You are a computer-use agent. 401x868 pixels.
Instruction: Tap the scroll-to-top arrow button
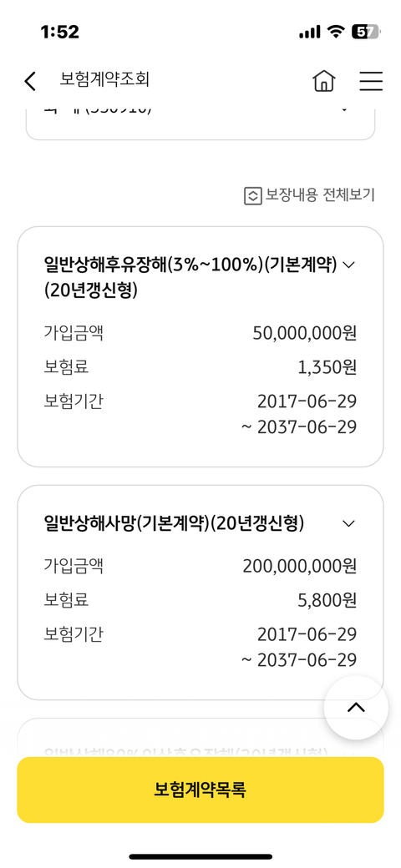click(x=356, y=708)
